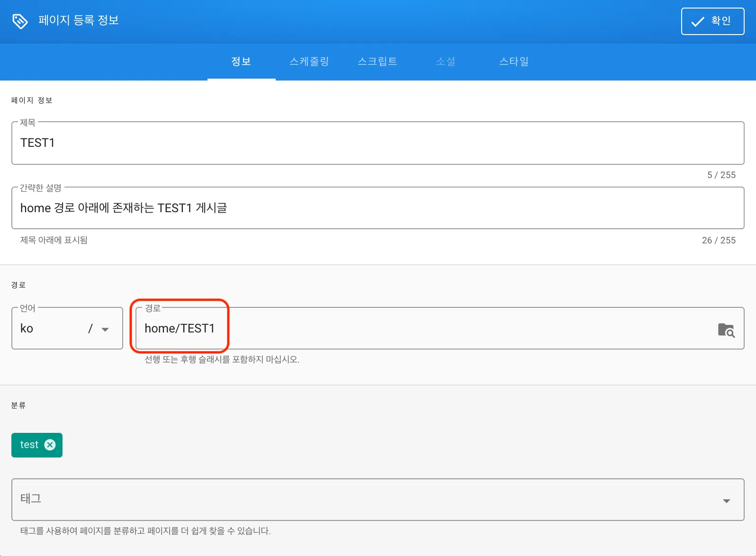The width and height of the screenshot is (756, 556).
Task: Click the 확인 button
Action: 712,21
